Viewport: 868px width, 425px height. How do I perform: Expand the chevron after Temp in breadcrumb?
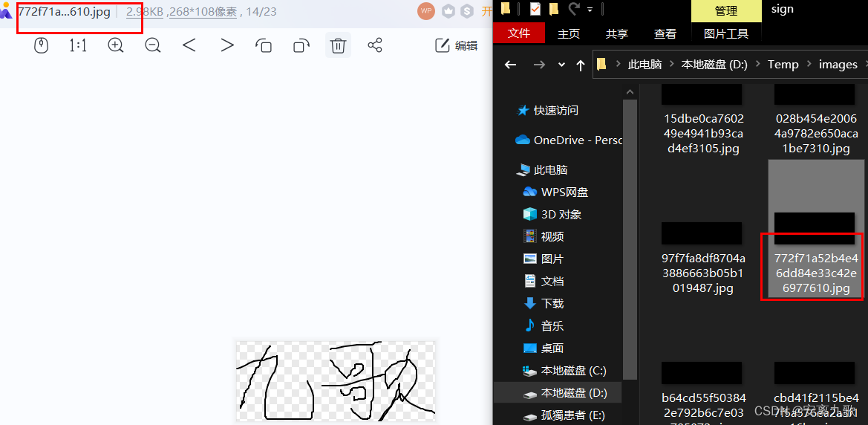(809, 65)
